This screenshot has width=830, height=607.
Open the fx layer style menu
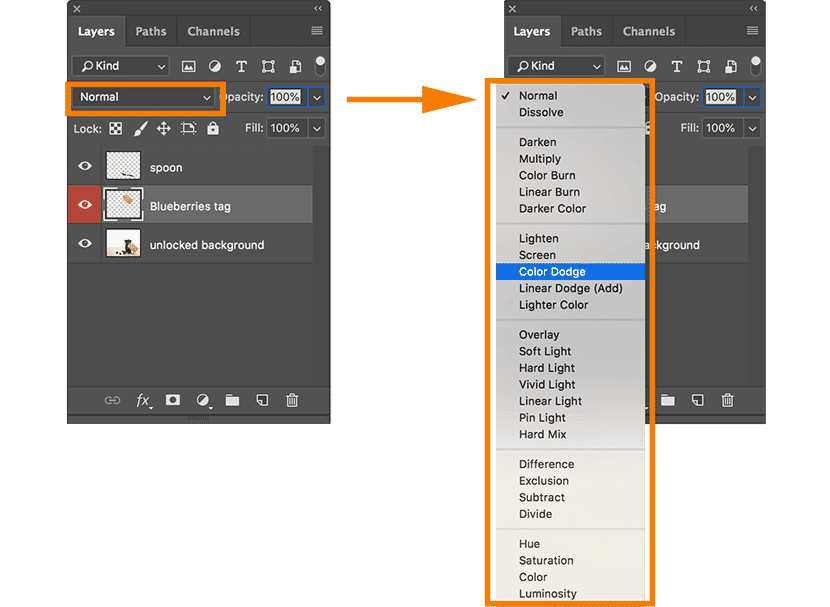click(143, 400)
